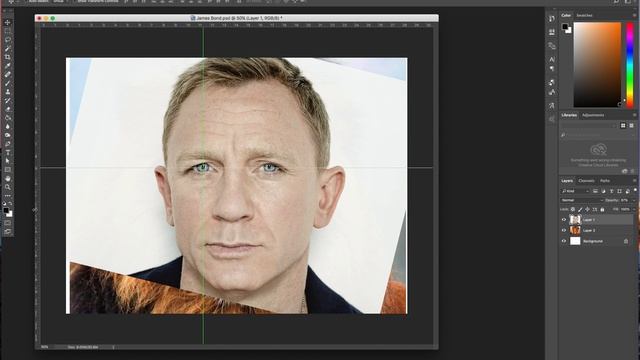Click the foreground color swatch in Color panel
This screenshot has height=360, width=640.
(x=564, y=27)
